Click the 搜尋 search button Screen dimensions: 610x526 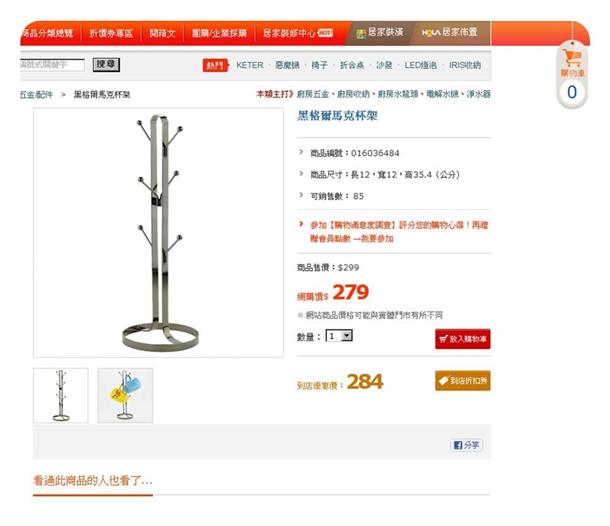click(106, 65)
